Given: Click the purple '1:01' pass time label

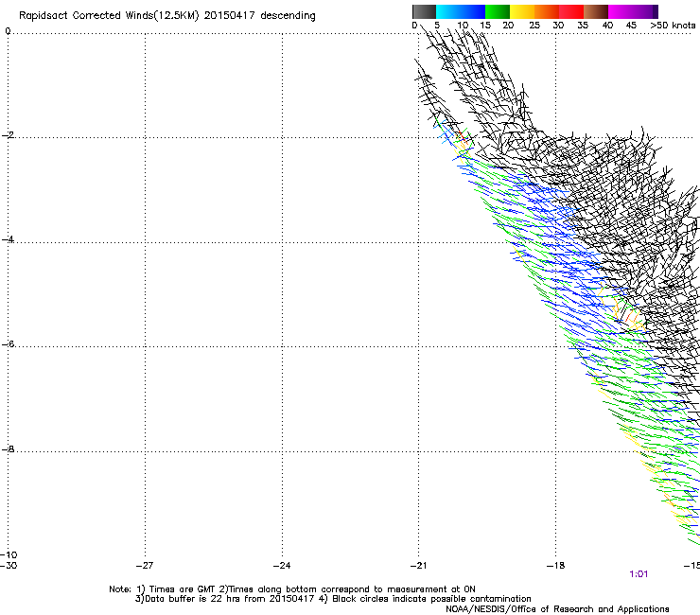Looking at the screenshot, I should [639, 574].
